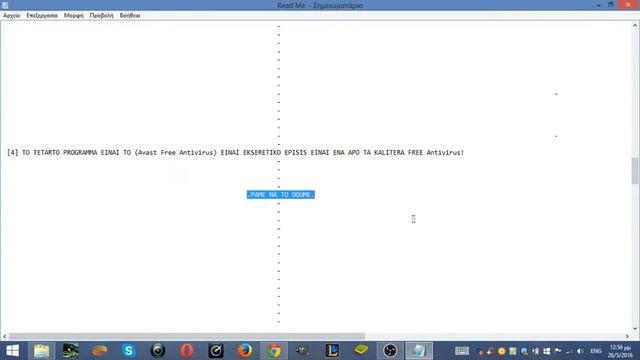The image size is (640, 360).
Task: Click on the text (Avast Free Antivirus)
Action: (x=176, y=153)
